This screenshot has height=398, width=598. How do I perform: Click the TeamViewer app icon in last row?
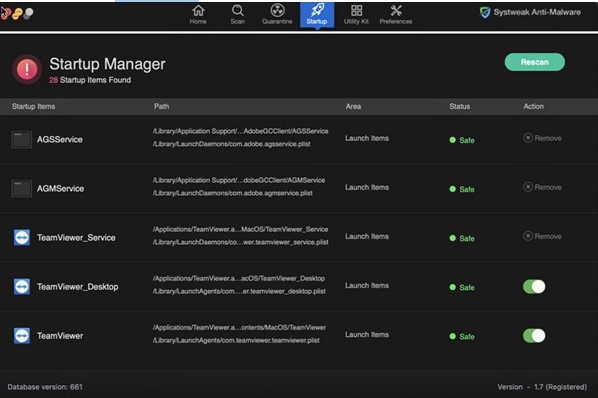tap(22, 336)
